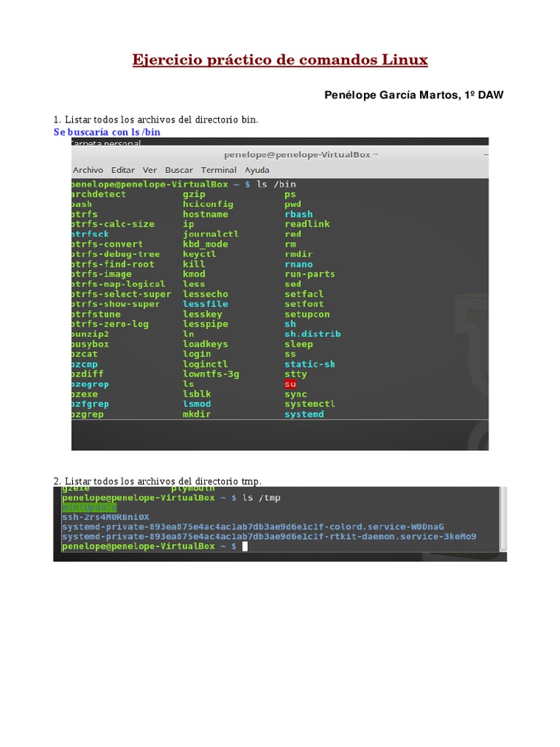Select the 'pwd' entry in the listing
The width and height of the screenshot is (560, 747).
(293, 204)
